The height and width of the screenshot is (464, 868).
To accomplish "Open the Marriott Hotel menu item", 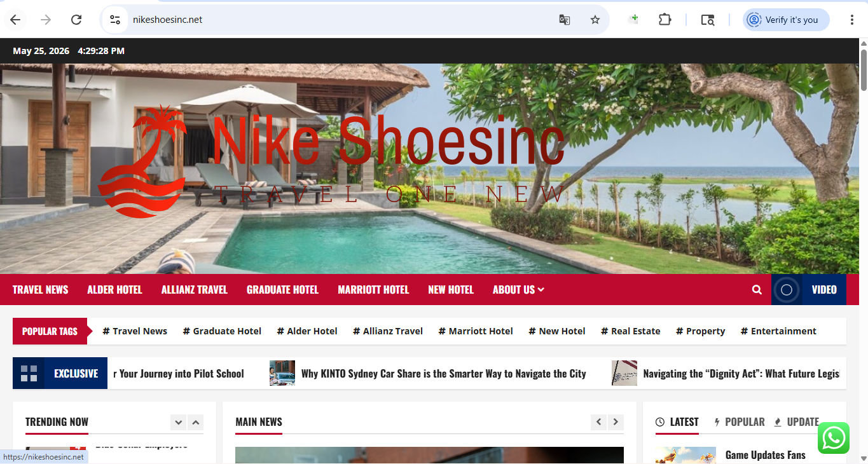I will click(373, 290).
